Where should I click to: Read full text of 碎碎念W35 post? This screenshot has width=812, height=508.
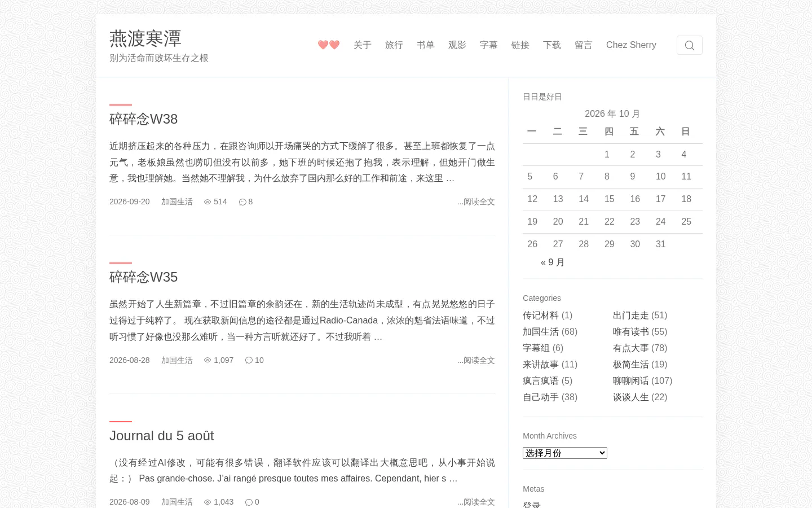click(x=476, y=360)
